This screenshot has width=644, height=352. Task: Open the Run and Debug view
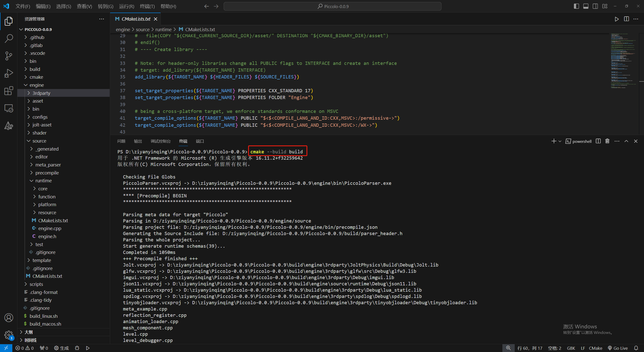coord(9,73)
